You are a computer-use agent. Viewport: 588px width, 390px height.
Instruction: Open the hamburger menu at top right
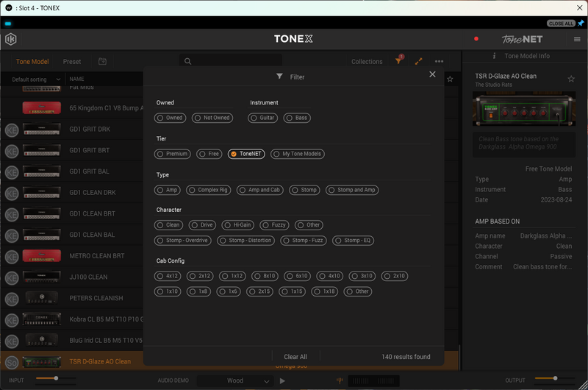pos(577,39)
